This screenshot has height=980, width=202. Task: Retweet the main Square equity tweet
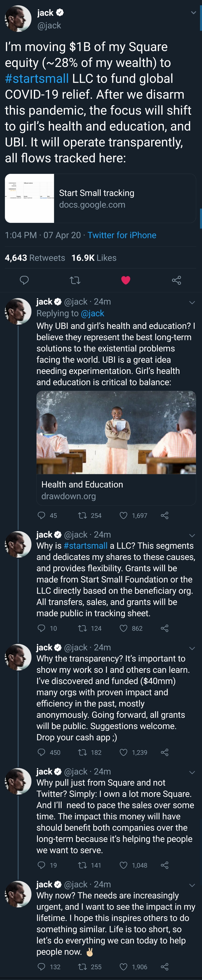[x=75, y=280]
